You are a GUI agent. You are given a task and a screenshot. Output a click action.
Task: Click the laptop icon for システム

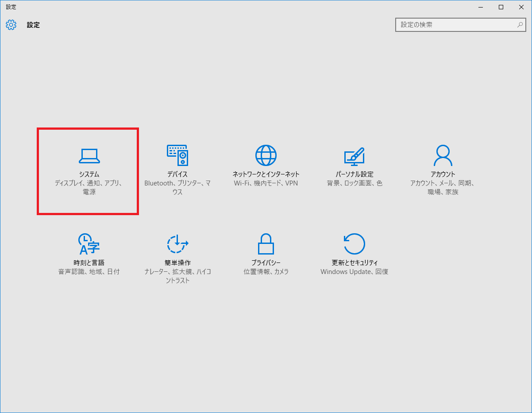pos(89,155)
